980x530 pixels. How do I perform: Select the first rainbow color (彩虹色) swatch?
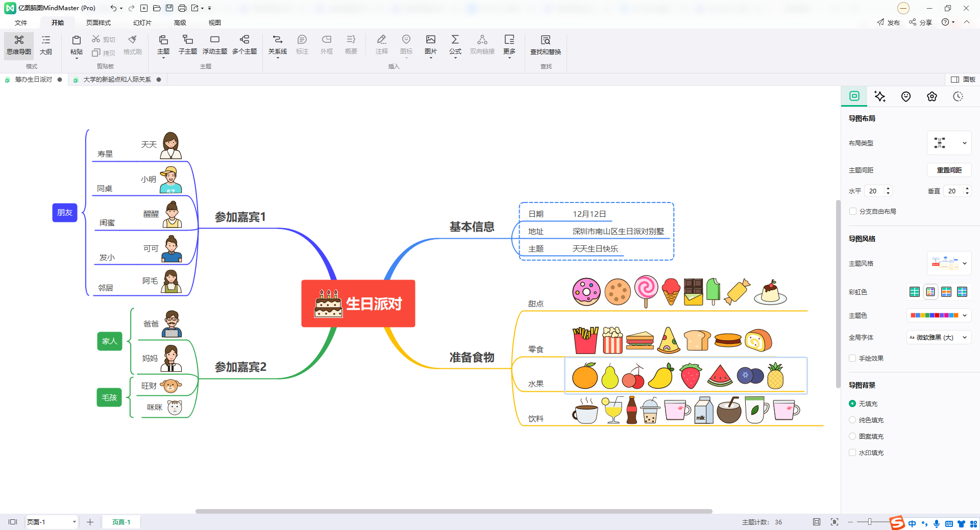pos(915,292)
